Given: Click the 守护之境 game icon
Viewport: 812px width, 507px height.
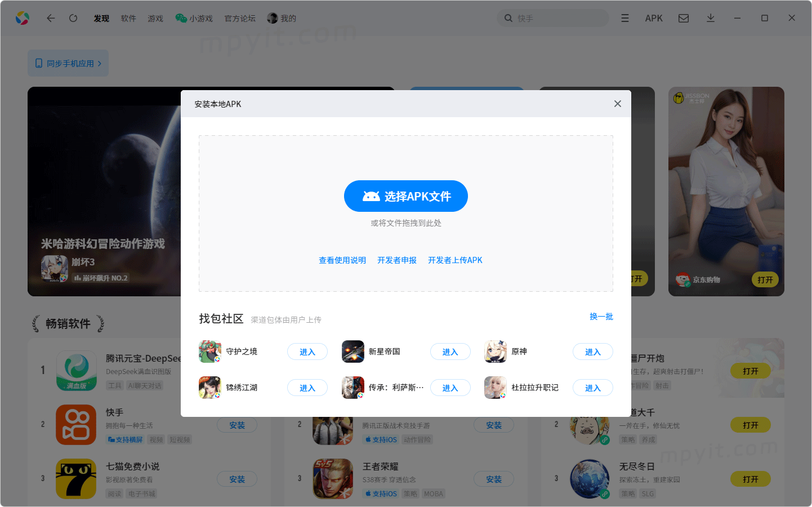Looking at the screenshot, I should pyautogui.click(x=210, y=352).
